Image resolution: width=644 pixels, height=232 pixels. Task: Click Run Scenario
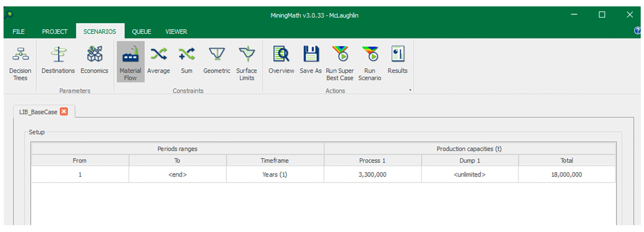[x=370, y=63]
